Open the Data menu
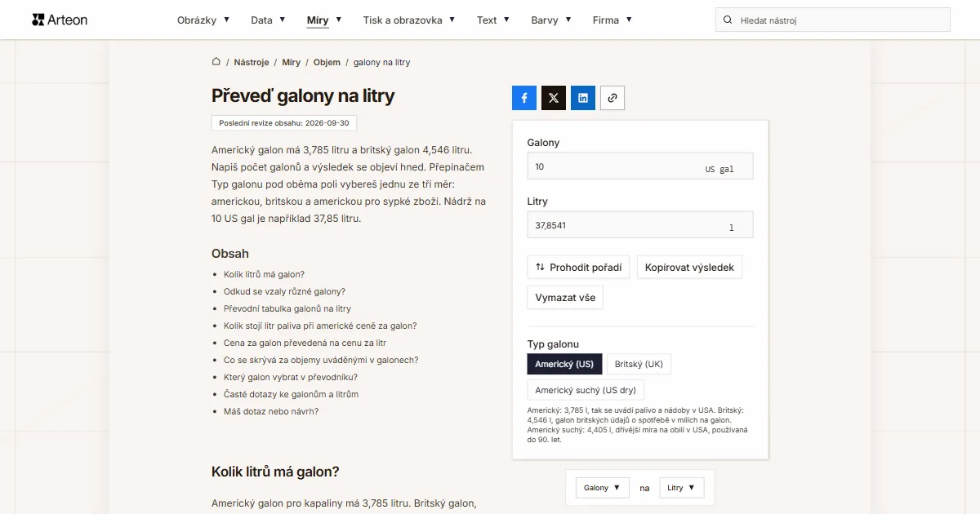 268,20
